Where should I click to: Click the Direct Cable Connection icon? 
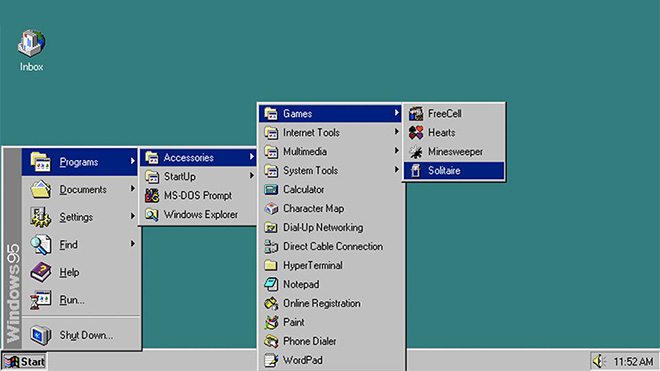coord(271,246)
